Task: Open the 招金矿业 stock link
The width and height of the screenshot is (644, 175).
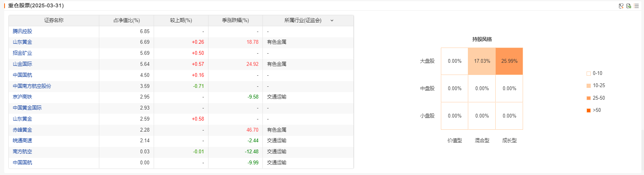Action: point(22,53)
